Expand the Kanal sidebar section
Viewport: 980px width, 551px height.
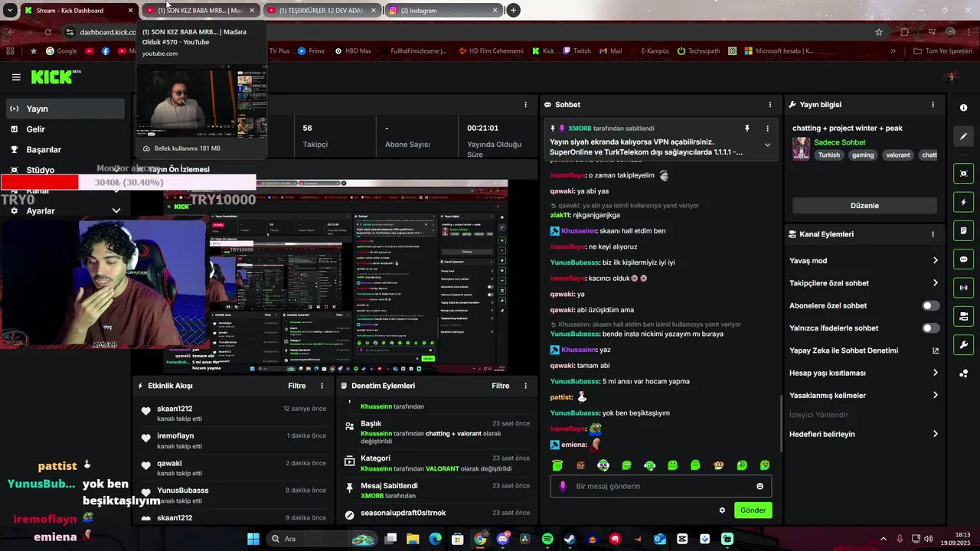coord(116,191)
